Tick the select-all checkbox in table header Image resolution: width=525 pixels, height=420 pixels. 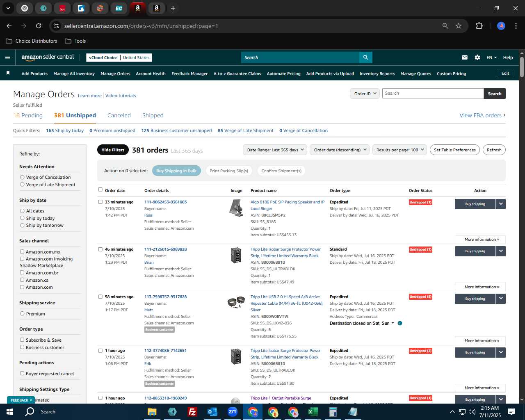point(100,189)
